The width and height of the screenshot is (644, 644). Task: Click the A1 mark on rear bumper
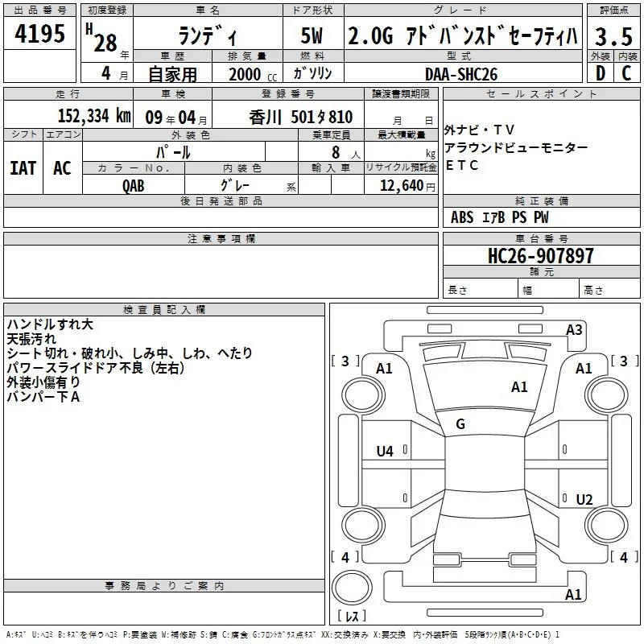(x=573, y=594)
